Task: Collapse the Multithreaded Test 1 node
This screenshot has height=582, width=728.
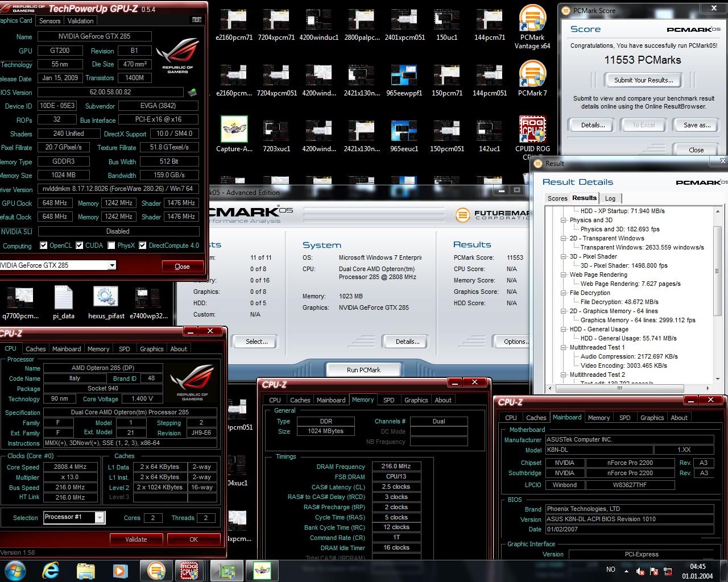Action: pos(564,347)
